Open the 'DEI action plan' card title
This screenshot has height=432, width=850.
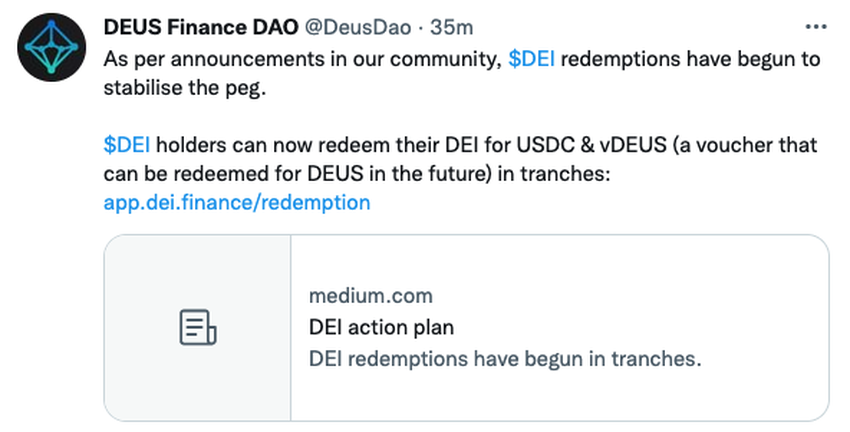(x=382, y=327)
